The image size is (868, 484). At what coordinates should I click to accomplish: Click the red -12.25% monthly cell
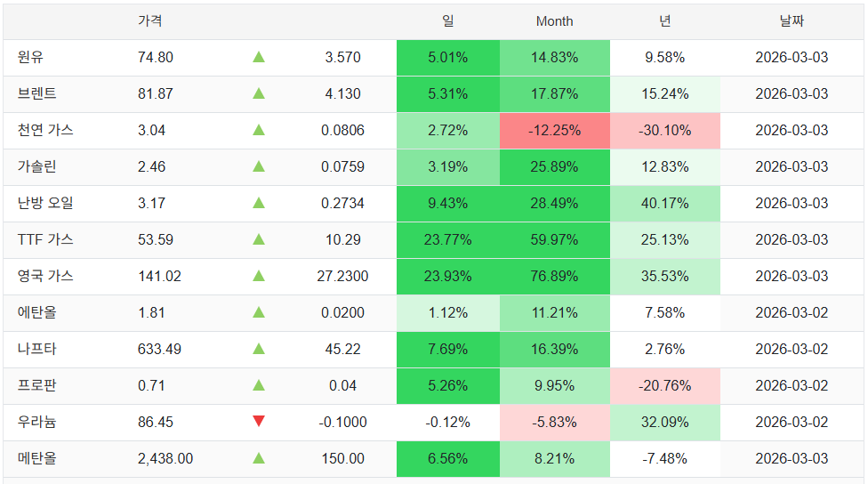(554, 130)
